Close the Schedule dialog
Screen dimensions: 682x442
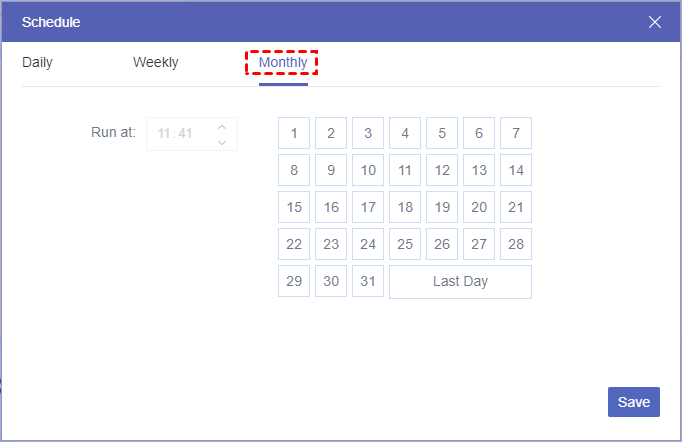(655, 21)
